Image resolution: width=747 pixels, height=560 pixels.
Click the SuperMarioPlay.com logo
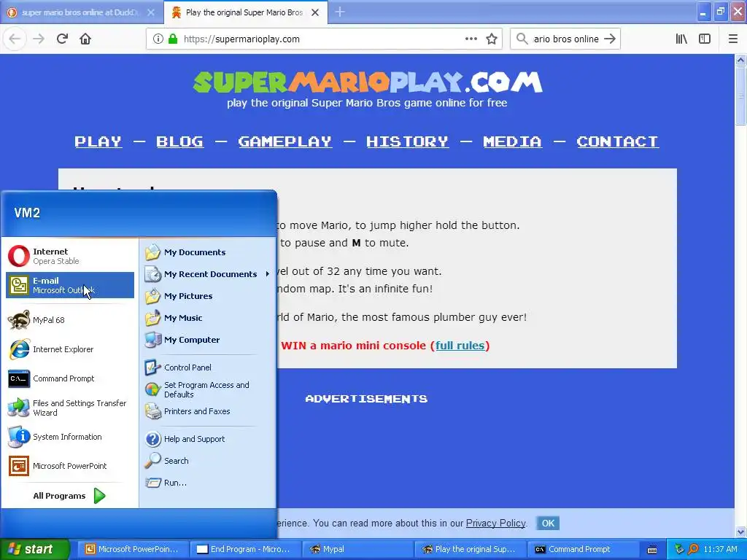[x=368, y=82]
